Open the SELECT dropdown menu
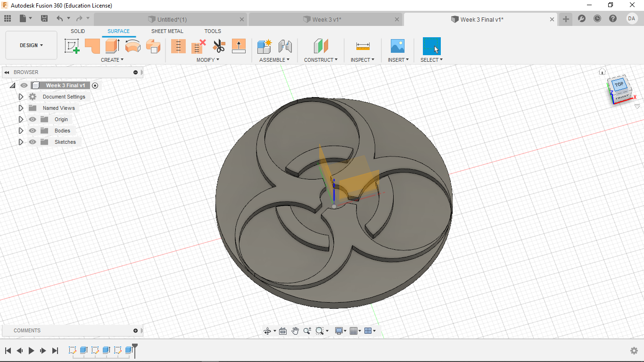The height and width of the screenshot is (362, 644). [x=431, y=60]
